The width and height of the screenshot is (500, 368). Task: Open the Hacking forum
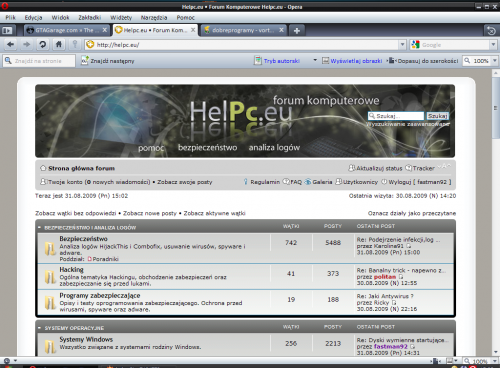tap(71, 269)
